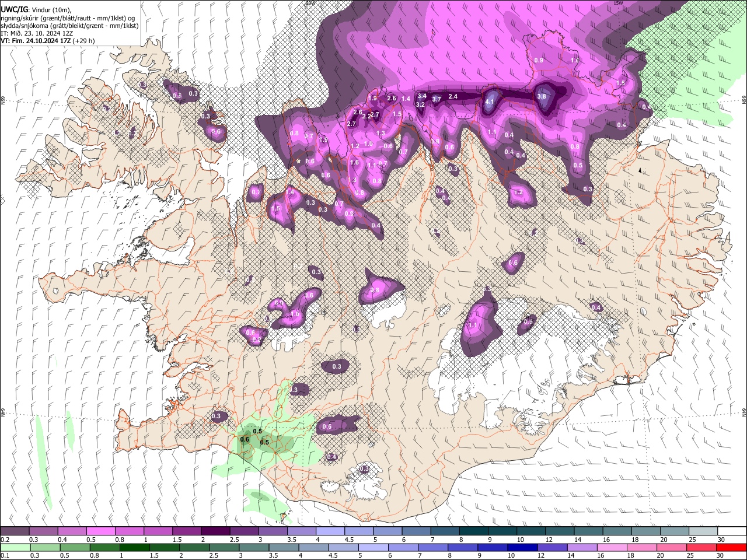This screenshot has width=747, height=560.
Task: Click the darkest purple swatch in the upper scale
Action: click(215, 531)
